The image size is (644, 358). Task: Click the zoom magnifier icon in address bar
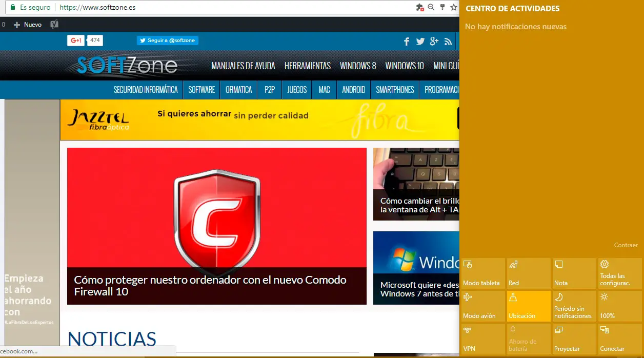431,8
